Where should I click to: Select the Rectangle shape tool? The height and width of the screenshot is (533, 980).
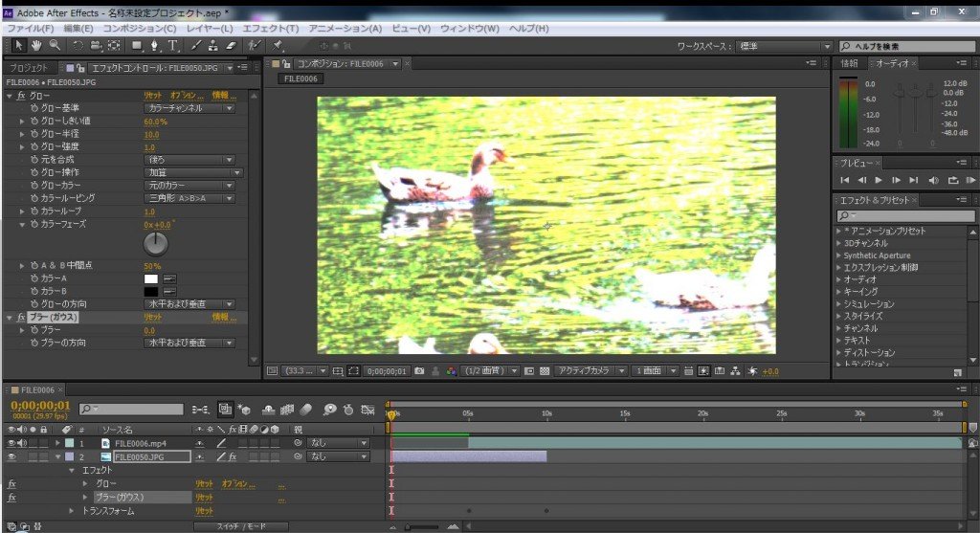point(136,46)
